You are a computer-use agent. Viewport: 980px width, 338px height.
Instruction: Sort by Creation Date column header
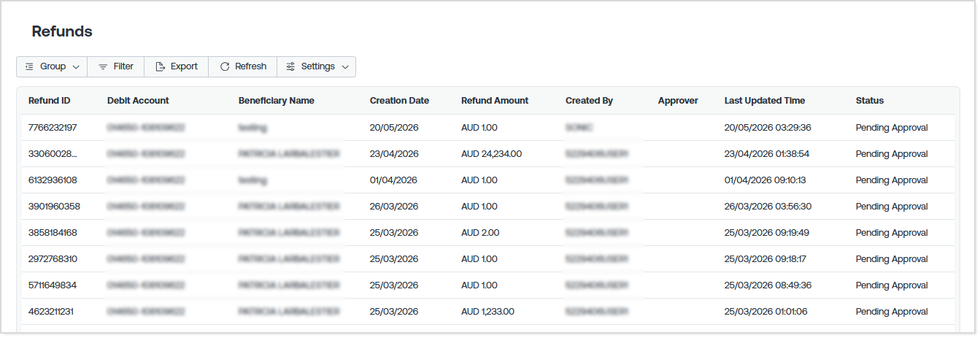coord(399,101)
